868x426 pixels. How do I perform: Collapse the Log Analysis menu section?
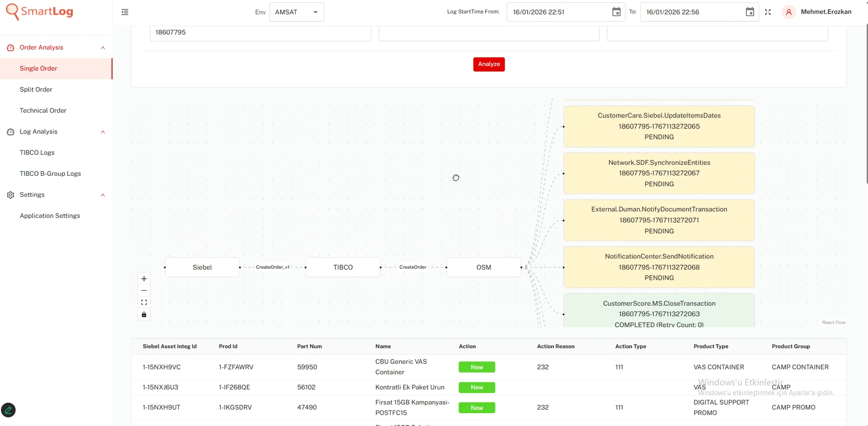pos(103,132)
